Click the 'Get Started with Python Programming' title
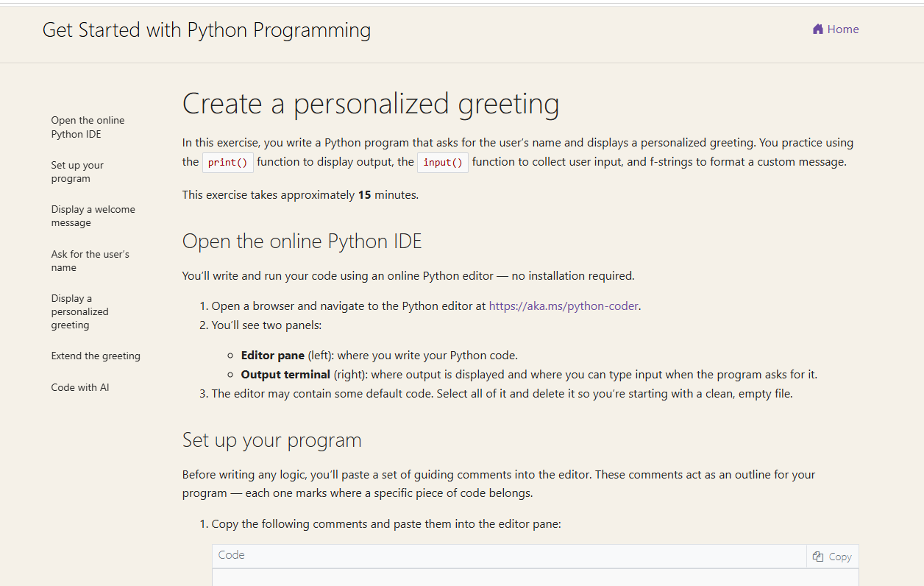This screenshot has height=586, width=924. pyautogui.click(x=207, y=30)
